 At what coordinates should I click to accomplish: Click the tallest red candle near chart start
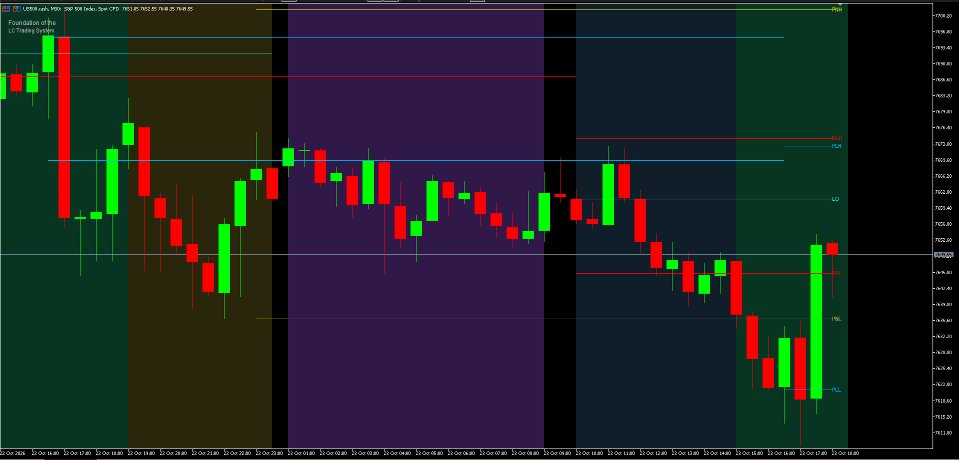click(x=64, y=127)
